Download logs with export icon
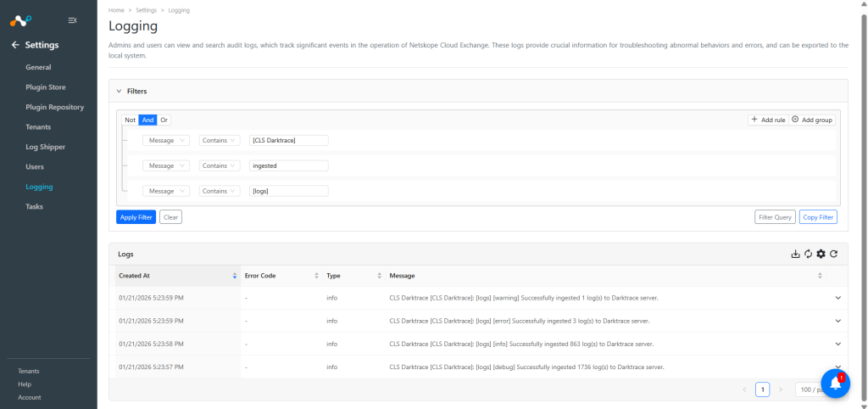This screenshot has height=409, width=868. pyautogui.click(x=795, y=254)
